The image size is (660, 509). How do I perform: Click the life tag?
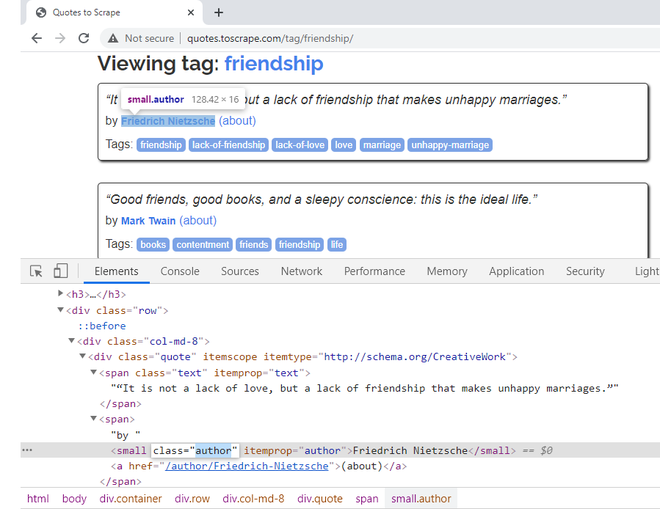[x=337, y=245]
